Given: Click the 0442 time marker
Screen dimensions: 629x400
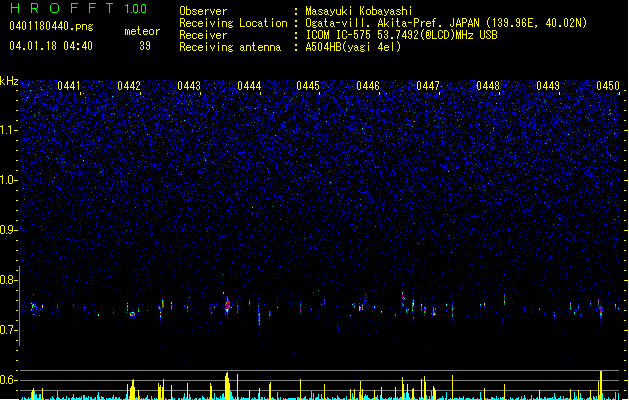Looking at the screenshot, I should tap(129, 86).
